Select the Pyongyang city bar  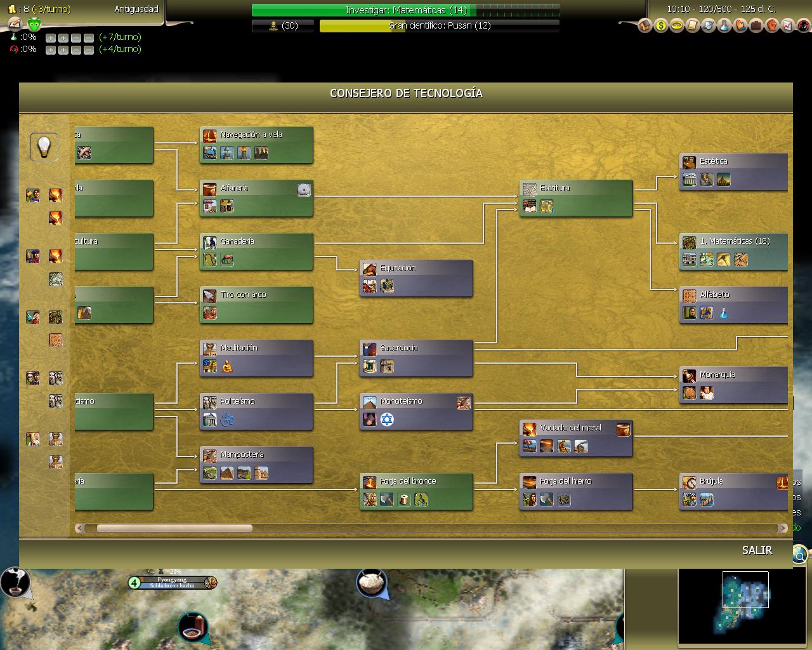(173, 582)
